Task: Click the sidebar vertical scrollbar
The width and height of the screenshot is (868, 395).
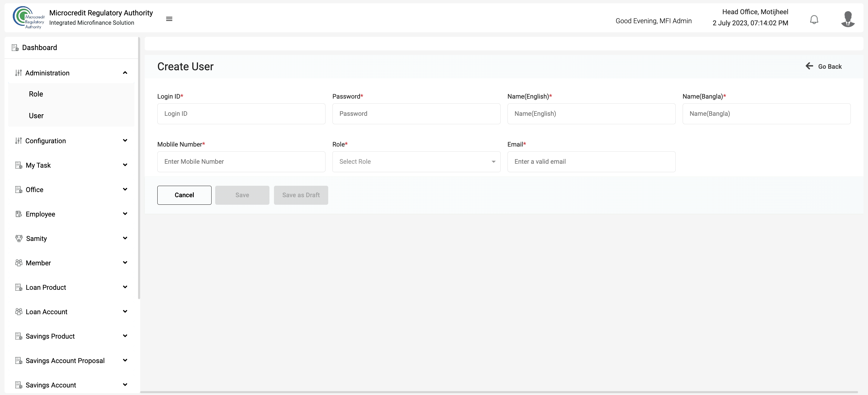Action: (x=139, y=168)
